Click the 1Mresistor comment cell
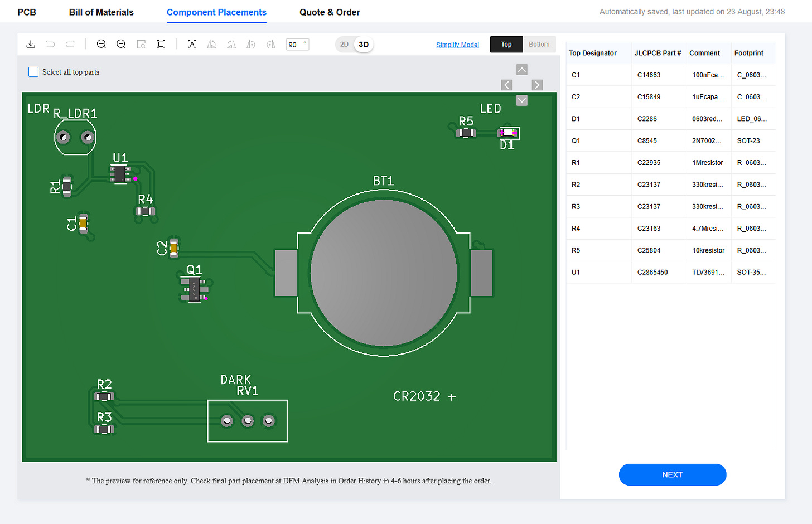Screen dimensions: 812x524 (709, 163)
